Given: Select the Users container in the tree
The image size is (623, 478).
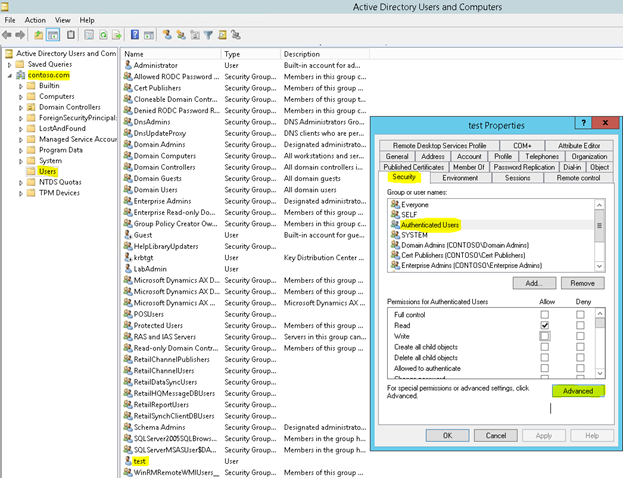Looking at the screenshot, I should click(49, 171).
